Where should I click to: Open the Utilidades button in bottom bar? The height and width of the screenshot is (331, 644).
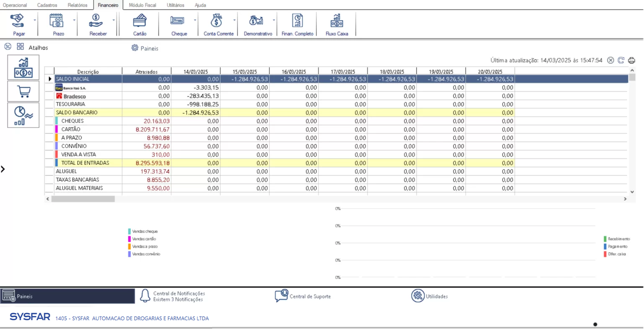[430, 296]
